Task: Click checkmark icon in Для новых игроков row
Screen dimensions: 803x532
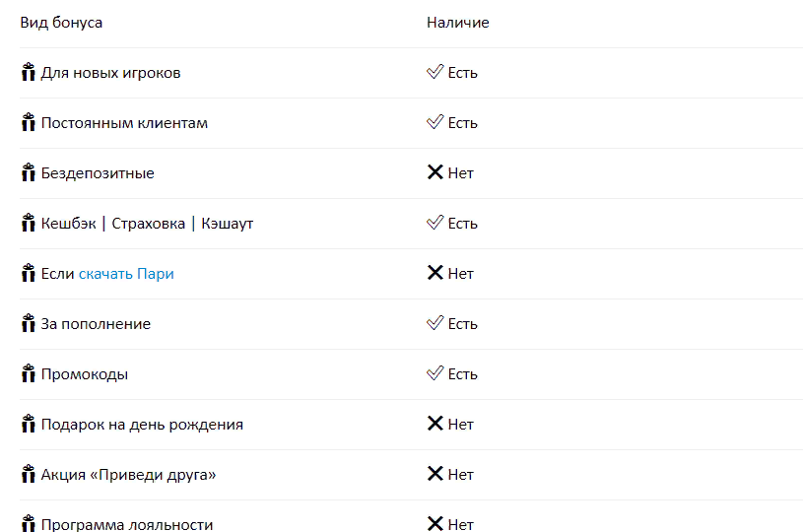Action: click(x=435, y=72)
